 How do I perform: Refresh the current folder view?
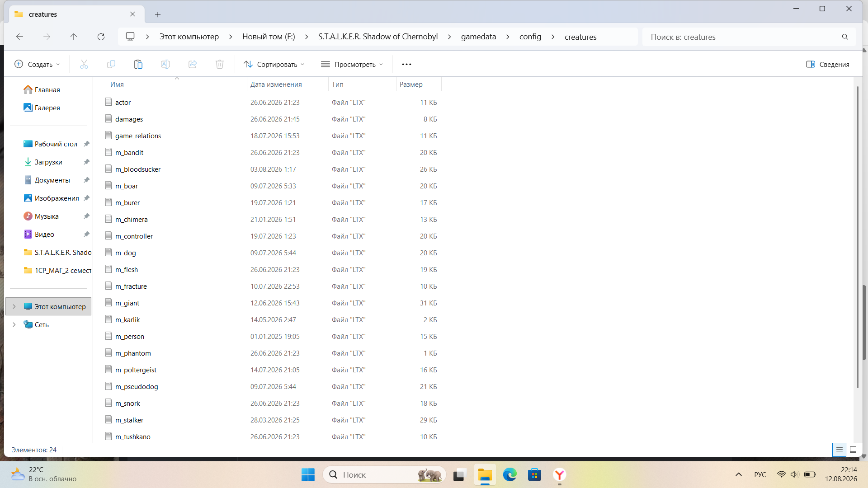(x=101, y=37)
